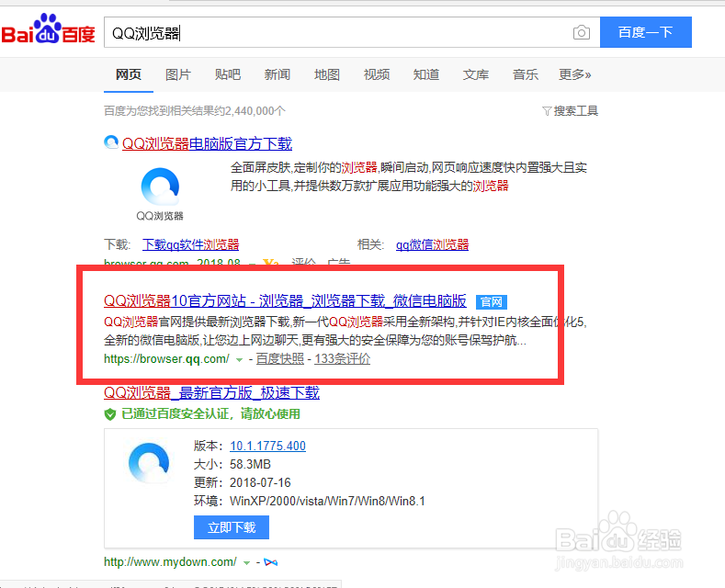Click the large QQ浏览器 logo thumbnail
This screenshot has width=725, height=588.
pyautogui.click(x=160, y=187)
